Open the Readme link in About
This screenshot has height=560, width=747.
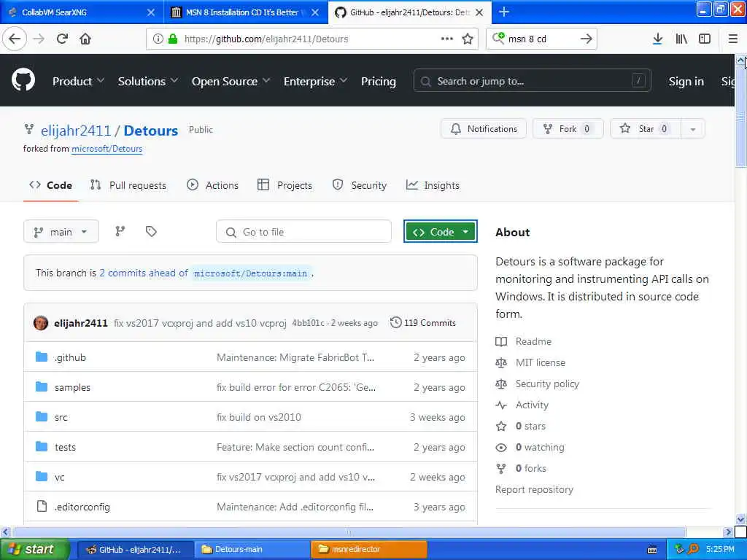click(533, 341)
